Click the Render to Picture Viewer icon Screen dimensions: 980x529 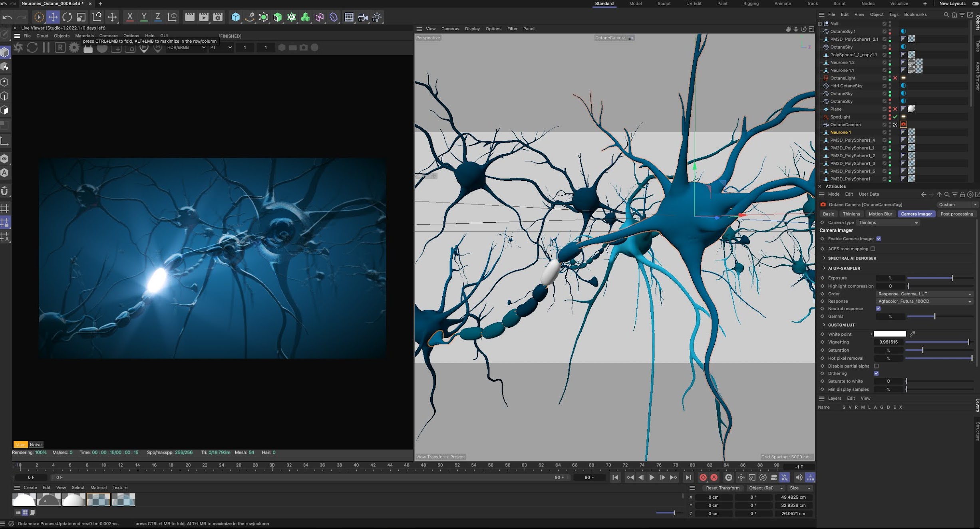204,17
